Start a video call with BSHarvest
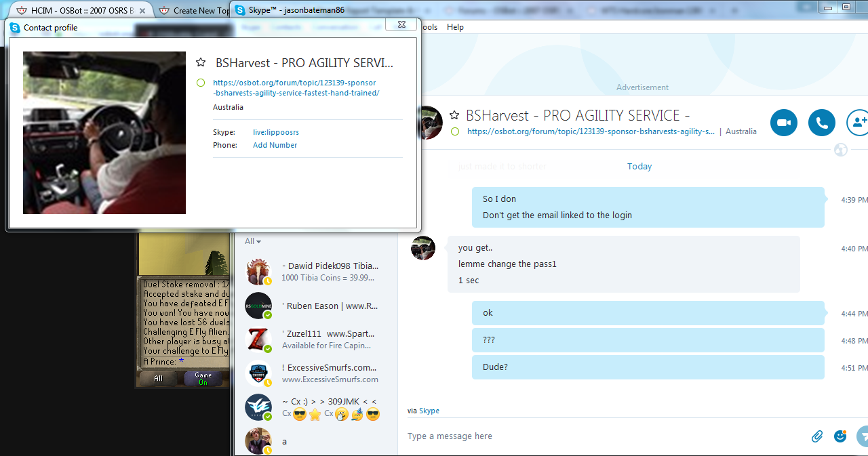868x456 pixels. click(784, 123)
